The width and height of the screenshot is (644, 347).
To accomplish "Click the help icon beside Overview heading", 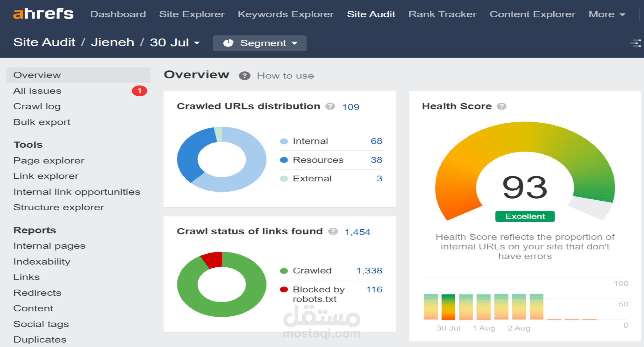I will (x=244, y=76).
